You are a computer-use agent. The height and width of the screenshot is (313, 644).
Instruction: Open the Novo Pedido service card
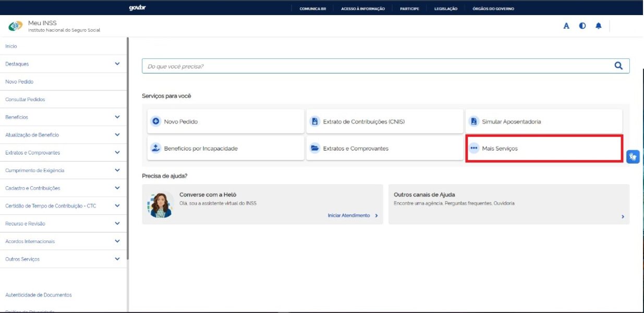[x=225, y=122]
